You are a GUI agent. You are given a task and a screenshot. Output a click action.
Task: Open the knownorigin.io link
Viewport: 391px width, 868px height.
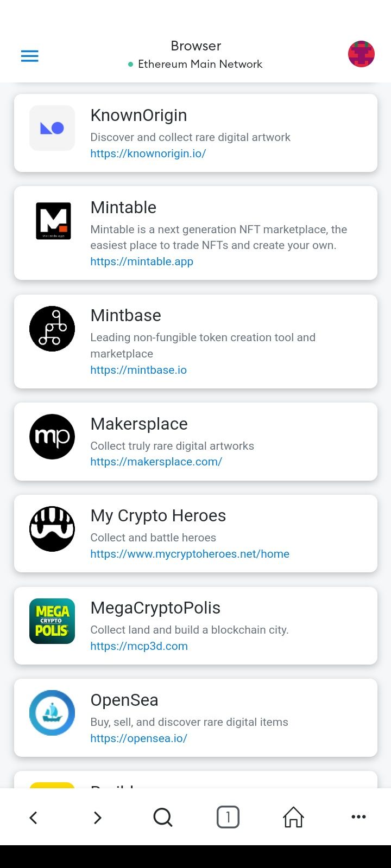[148, 154]
